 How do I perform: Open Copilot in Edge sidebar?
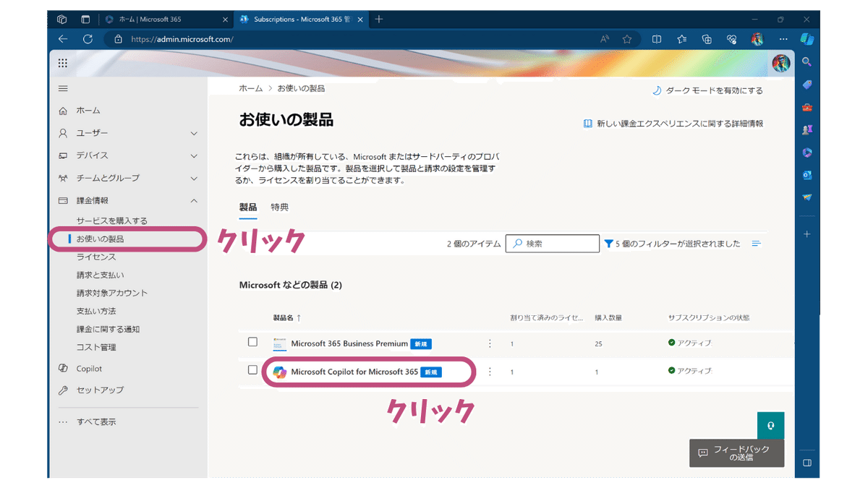pyautogui.click(x=807, y=38)
